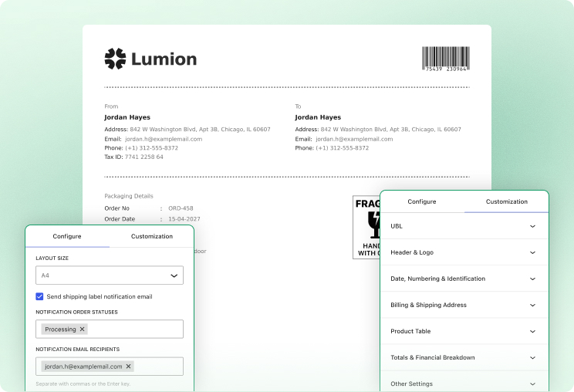This screenshot has height=392, width=574.
Task: Expand Billing & Shipping Address section
Action: tap(464, 305)
